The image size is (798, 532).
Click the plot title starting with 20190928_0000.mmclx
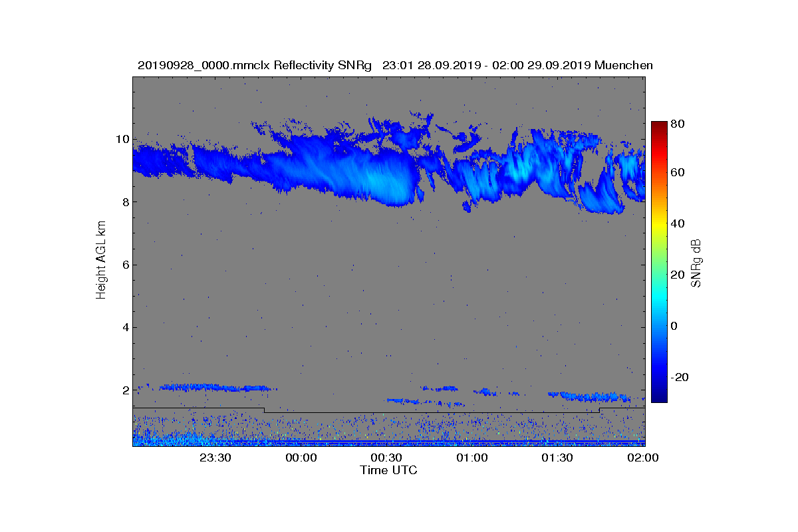(x=395, y=65)
